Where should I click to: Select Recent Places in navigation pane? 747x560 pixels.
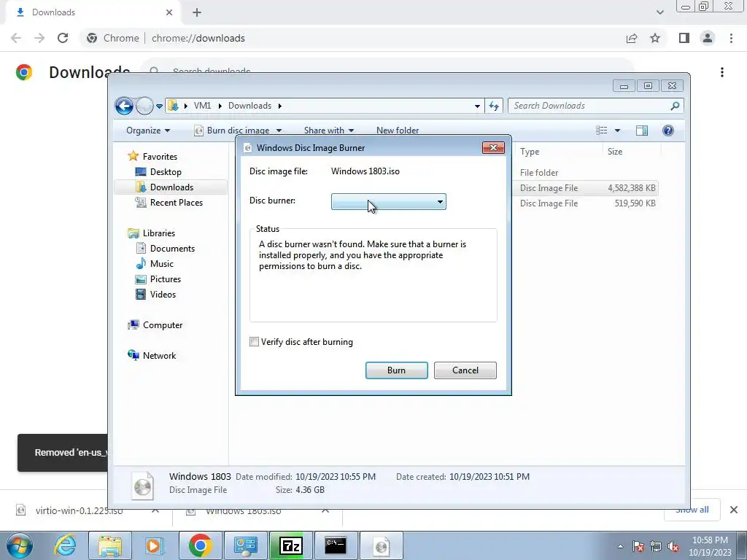coord(177,203)
